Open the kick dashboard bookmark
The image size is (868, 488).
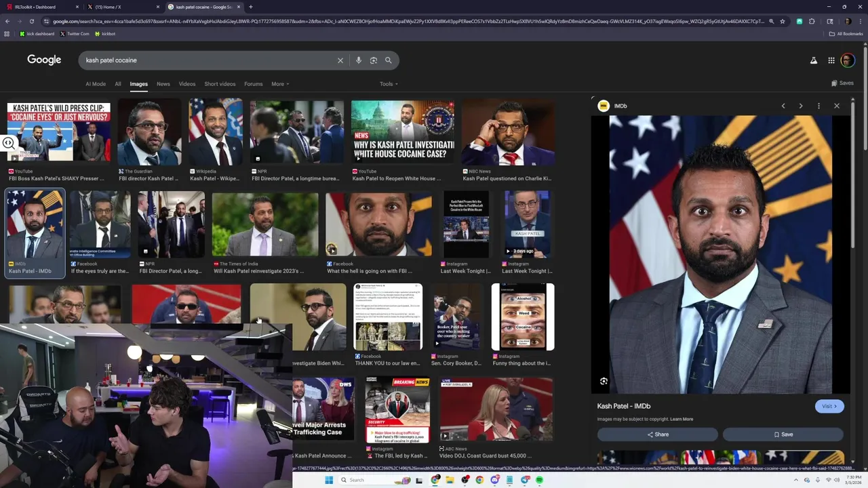(37, 33)
